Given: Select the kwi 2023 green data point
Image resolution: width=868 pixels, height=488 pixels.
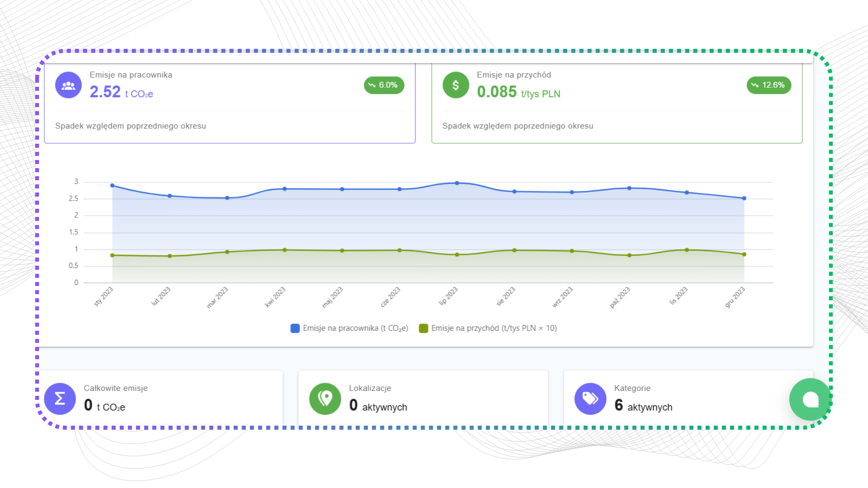Looking at the screenshot, I should [x=284, y=250].
